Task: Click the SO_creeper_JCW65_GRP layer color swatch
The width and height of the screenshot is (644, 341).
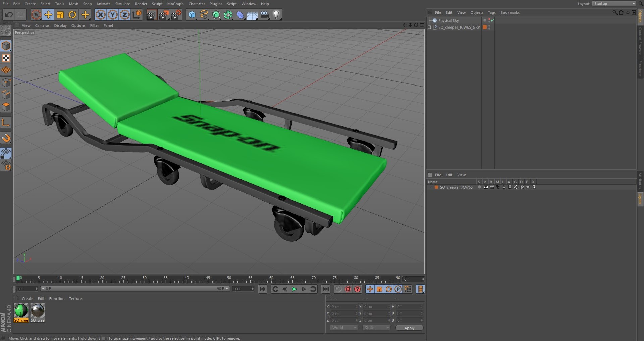Action: click(x=485, y=27)
